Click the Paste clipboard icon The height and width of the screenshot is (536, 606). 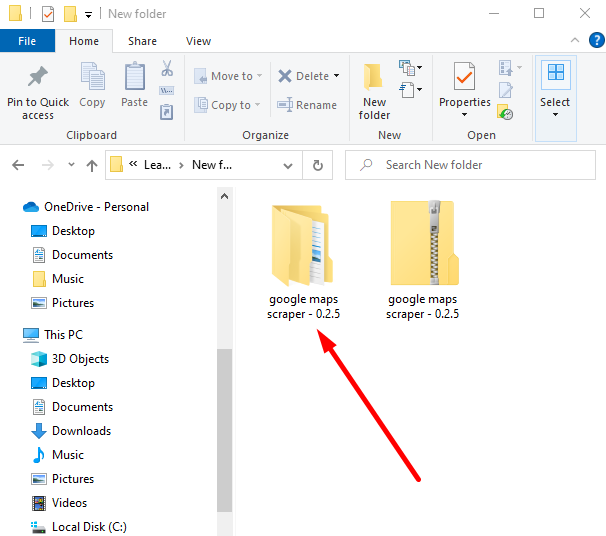134,76
